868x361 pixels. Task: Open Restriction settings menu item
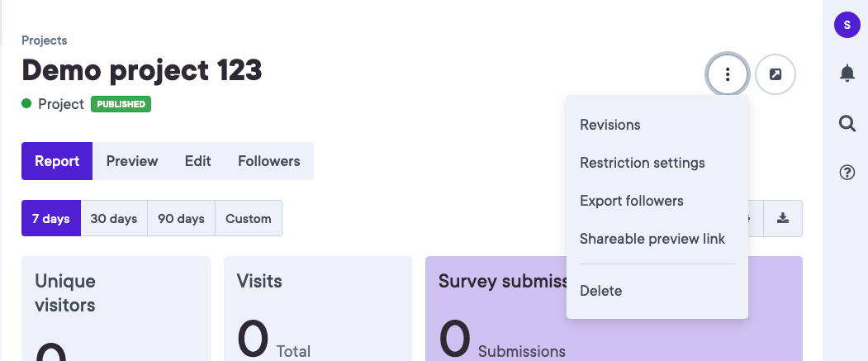click(x=643, y=163)
